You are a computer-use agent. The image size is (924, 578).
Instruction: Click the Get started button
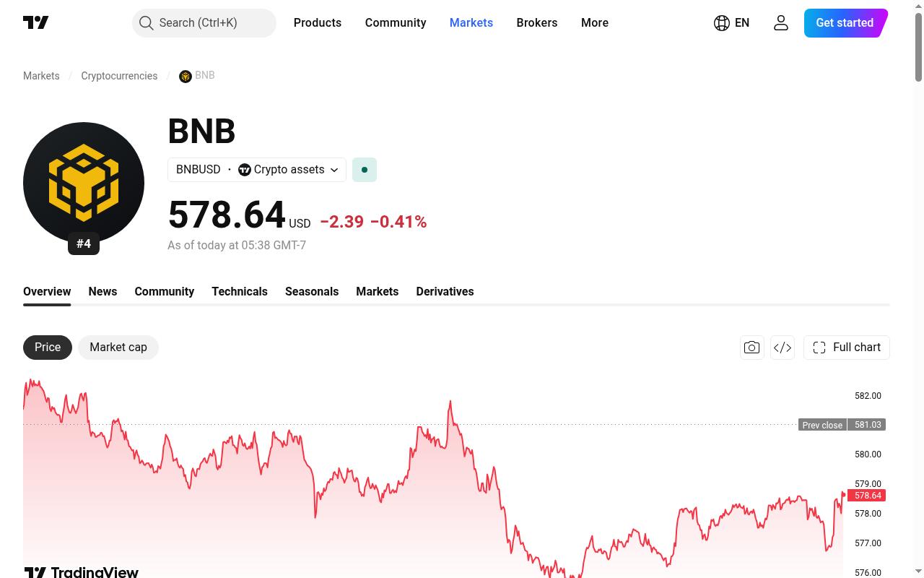pyautogui.click(x=845, y=23)
